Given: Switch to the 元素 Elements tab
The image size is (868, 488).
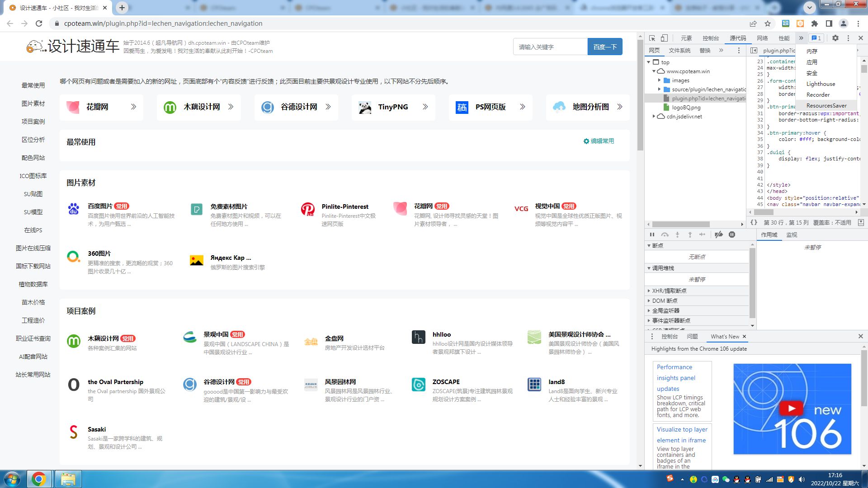Looking at the screenshot, I should point(686,38).
